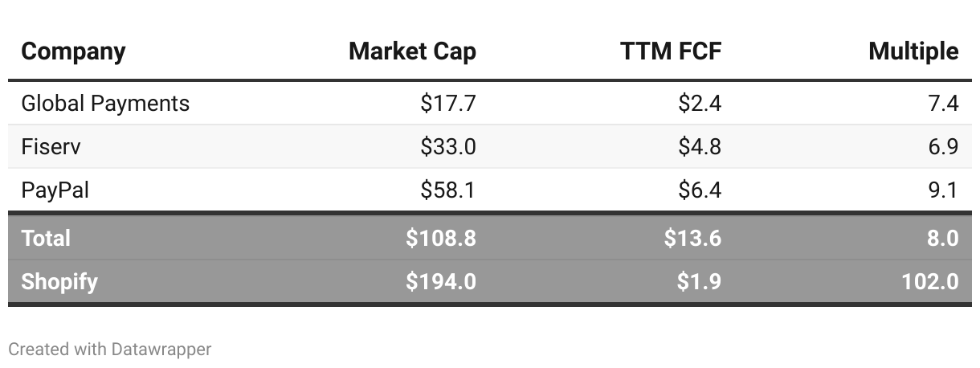Click Fiserv market cap value $33.0
980x368 pixels.
tap(448, 147)
